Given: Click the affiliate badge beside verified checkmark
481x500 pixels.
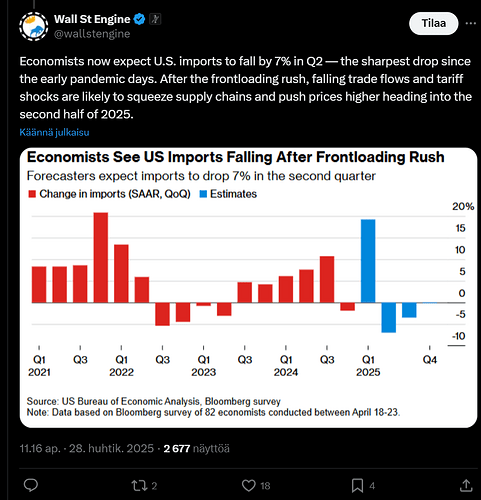Looking at the screenshot, I should [x=155, y=19].
